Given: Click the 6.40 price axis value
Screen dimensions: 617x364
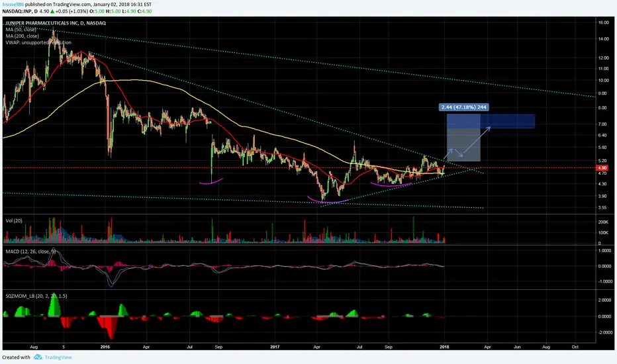Looking at the screenshot, I should 602,135.
